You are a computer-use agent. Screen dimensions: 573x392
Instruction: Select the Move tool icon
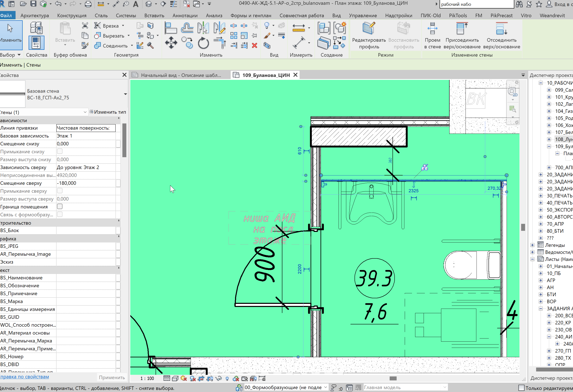point(171,43)
